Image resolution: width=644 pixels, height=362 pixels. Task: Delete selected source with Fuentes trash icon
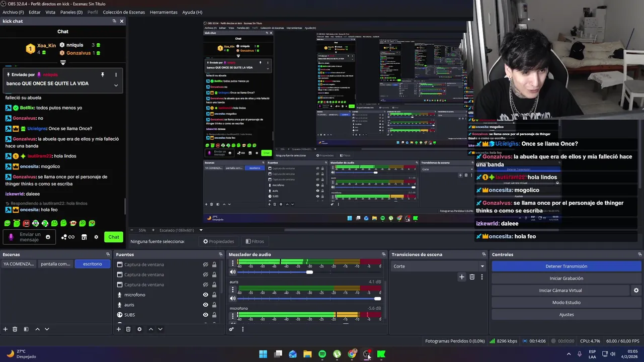(x=128, y=329)
